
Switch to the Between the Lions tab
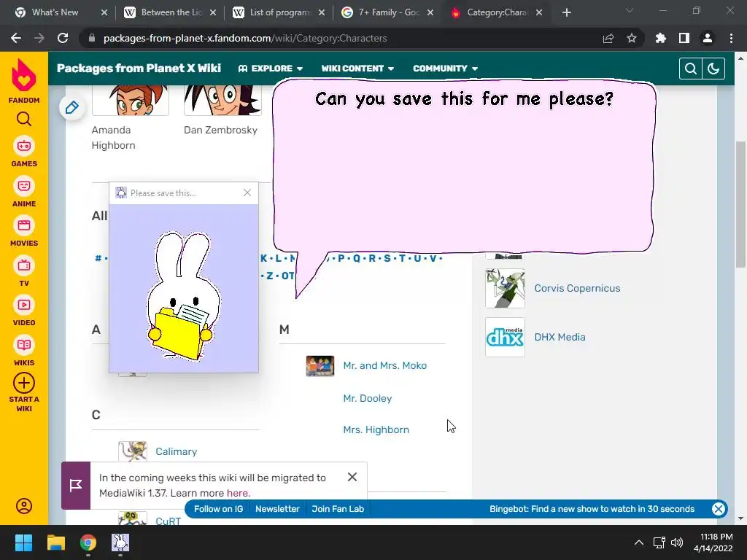tap(171, 12)
